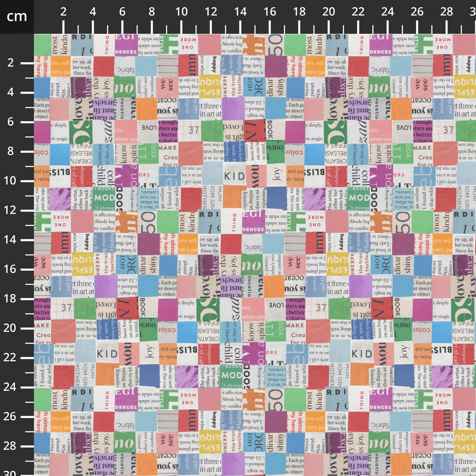Pick the 26 label on the vertical ruler
The width and height of the screenshot is (476, 476).
tap(10, 416)
